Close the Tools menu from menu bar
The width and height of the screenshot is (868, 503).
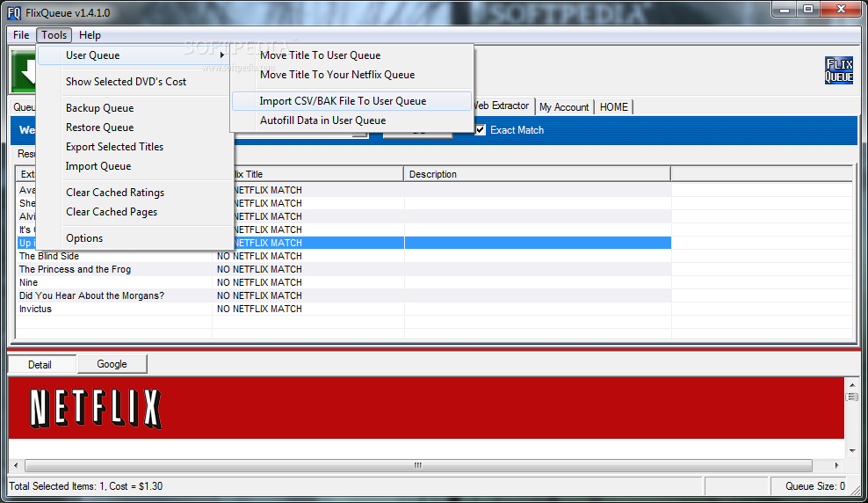(54, 35)
